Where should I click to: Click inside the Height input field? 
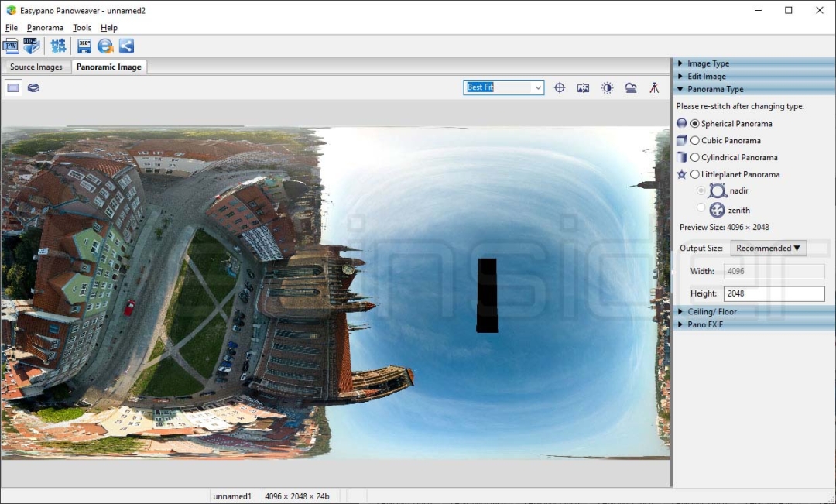(774, 293)
